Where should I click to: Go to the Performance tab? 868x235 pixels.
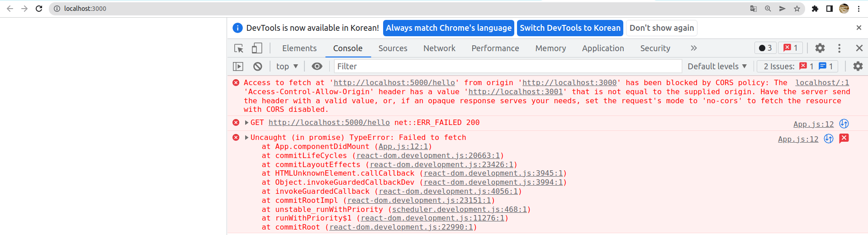click(x=495, y=48)
